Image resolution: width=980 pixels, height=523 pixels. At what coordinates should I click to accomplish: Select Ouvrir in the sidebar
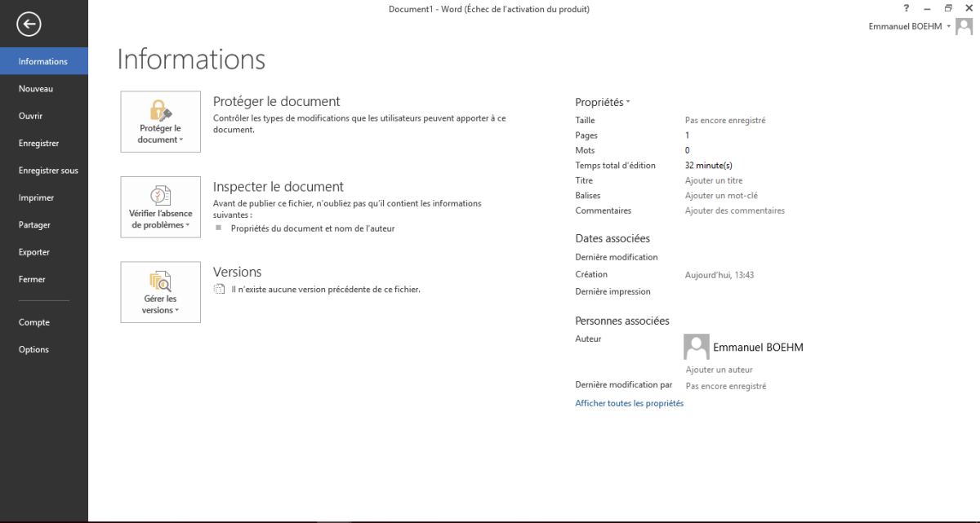pyautogui.click(x=44, y=116)
